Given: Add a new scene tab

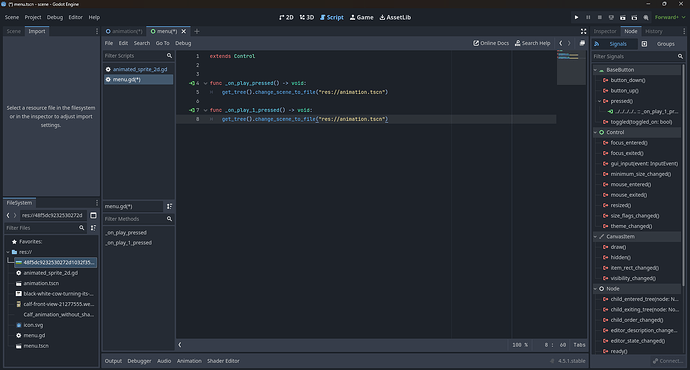Looking at the screenshot, I should pyautogui.click(x=197, y=31).
